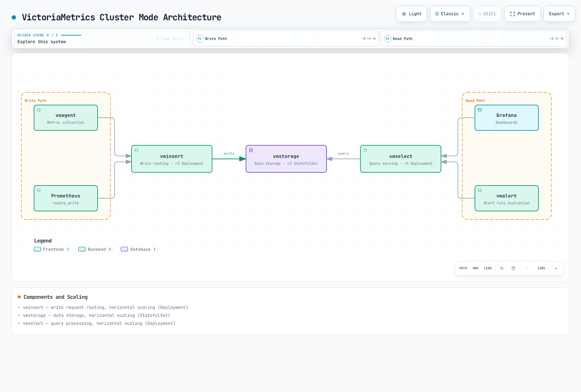Click the 100% zoom level readout
Image resolution: width=581 pixels, height=392 pixels.
(x=541, y=268)
